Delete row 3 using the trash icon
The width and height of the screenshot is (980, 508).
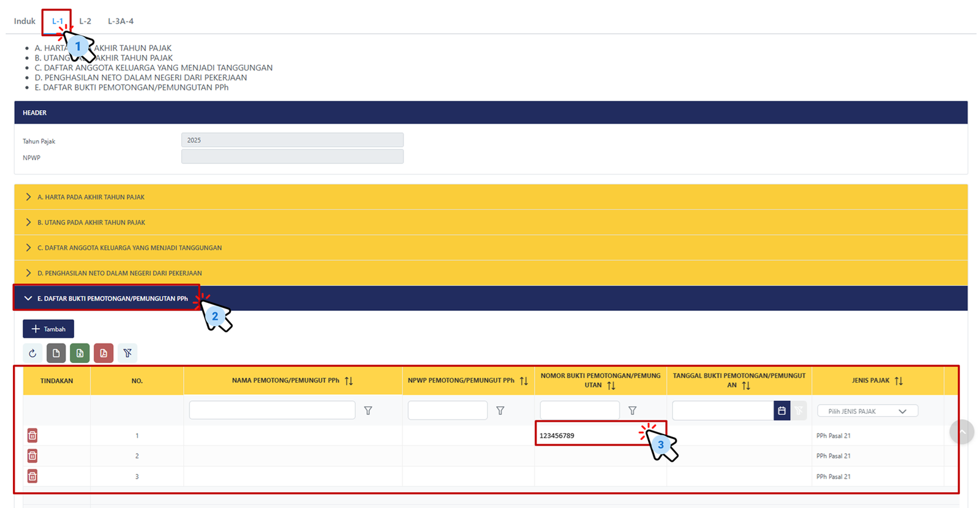tap(32, 476)
